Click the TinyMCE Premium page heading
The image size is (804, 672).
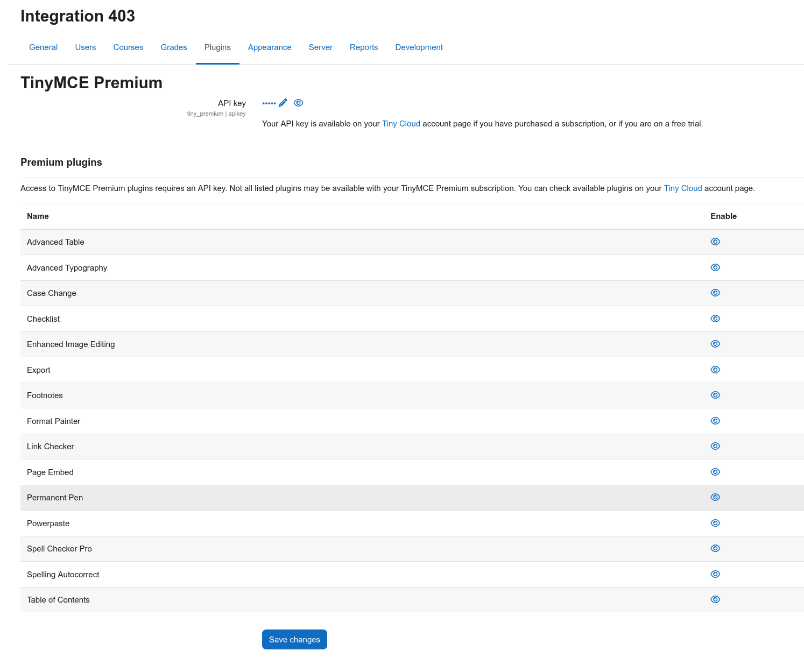tap(91, 83)
